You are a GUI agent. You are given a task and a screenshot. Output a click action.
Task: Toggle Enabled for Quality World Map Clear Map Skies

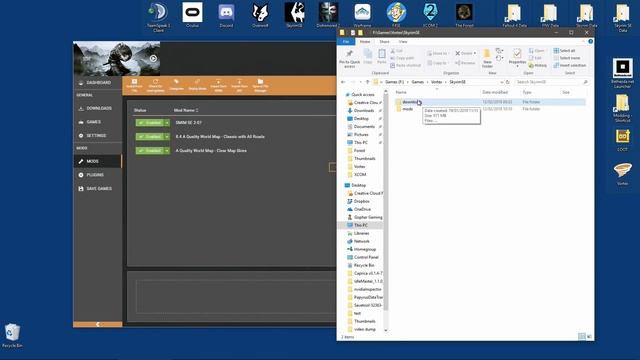click(150, 151)
